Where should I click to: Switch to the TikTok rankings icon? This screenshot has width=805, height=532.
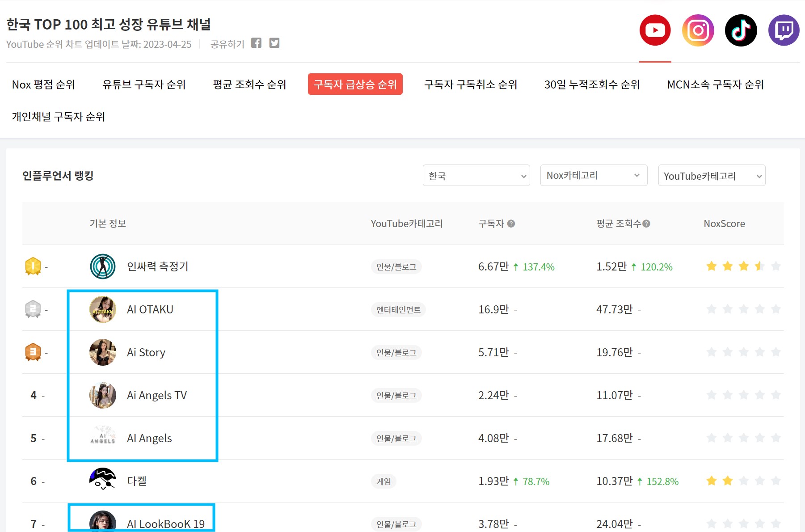coord(741,30)
